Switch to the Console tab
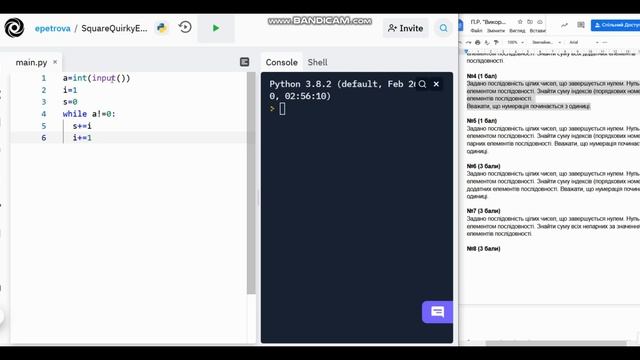Viewport: 640px width, 360px height. [x=281, y=62]
